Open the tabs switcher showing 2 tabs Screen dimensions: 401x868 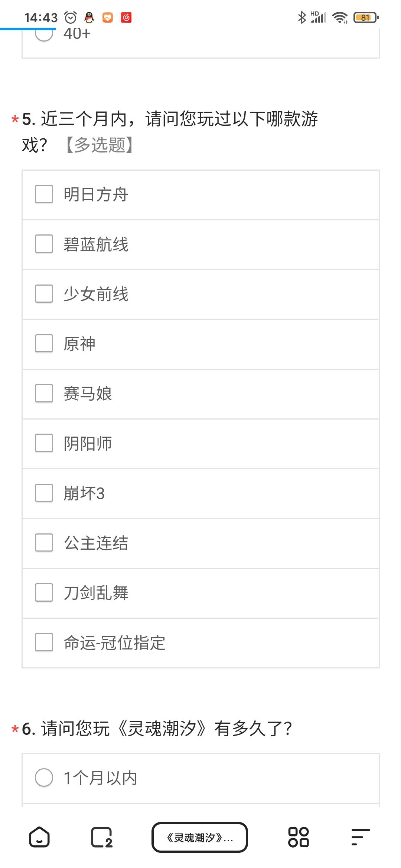[x=101, y=837]
